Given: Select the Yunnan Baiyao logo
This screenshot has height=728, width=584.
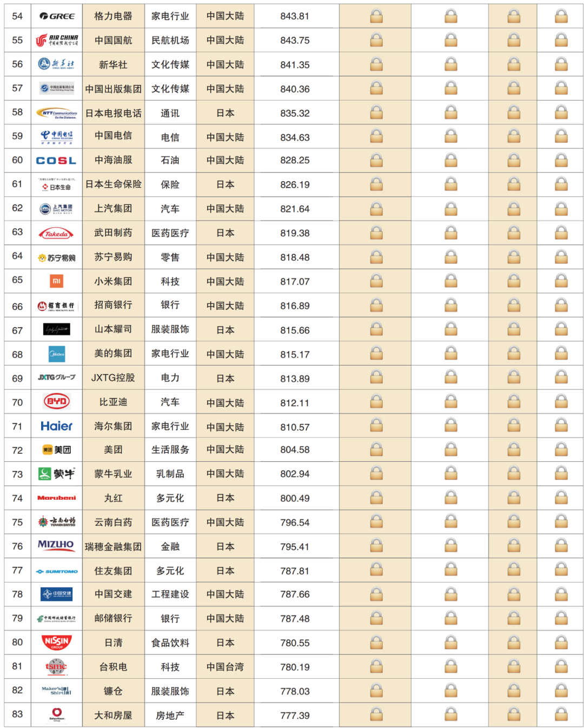Looking at the screenshot, I should click(x=57, y=522).
